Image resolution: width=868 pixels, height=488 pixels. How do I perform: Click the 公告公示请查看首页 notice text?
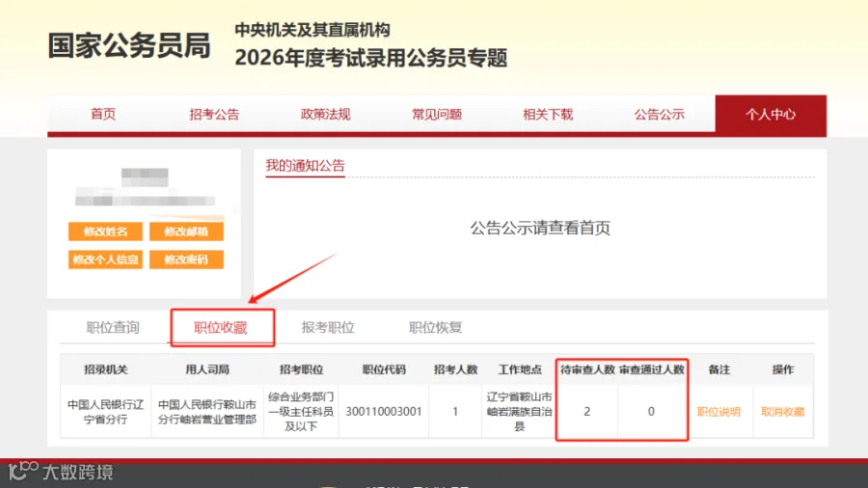coord(540,228)
